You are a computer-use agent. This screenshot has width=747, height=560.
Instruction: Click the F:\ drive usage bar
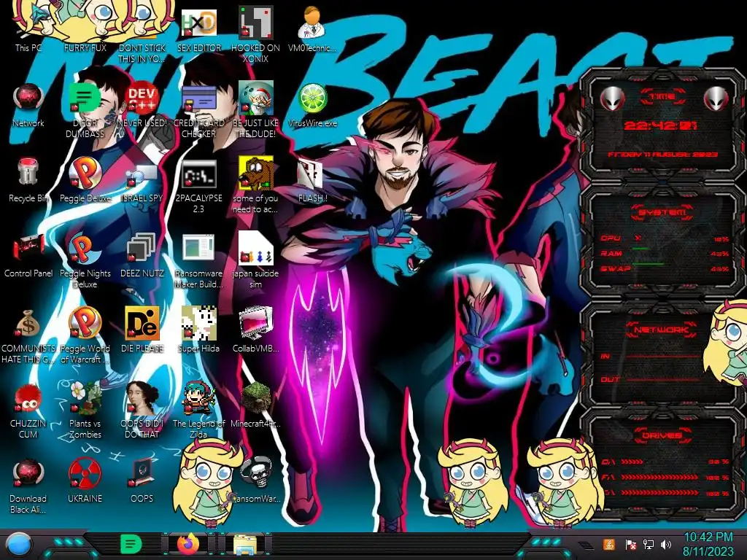pos(664,477)
